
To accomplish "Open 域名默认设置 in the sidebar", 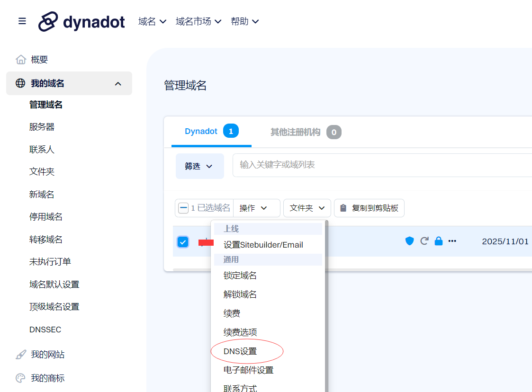I will click(54, 284).
